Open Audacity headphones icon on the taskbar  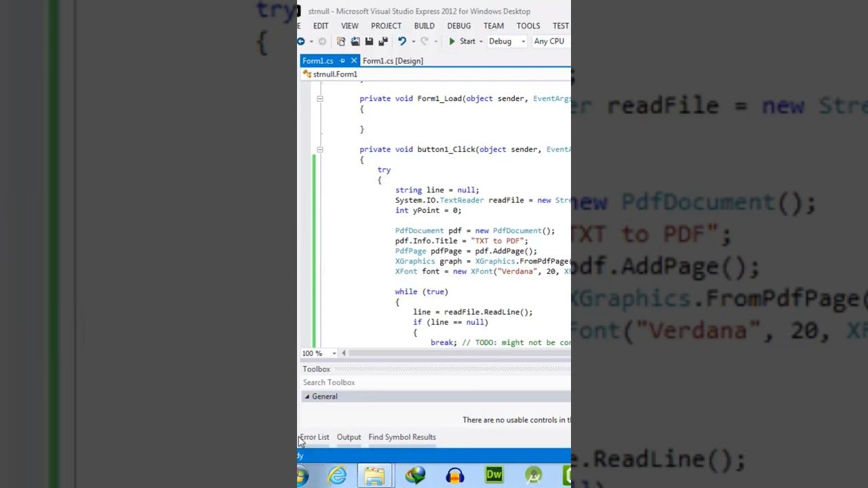tap(455, 476)
